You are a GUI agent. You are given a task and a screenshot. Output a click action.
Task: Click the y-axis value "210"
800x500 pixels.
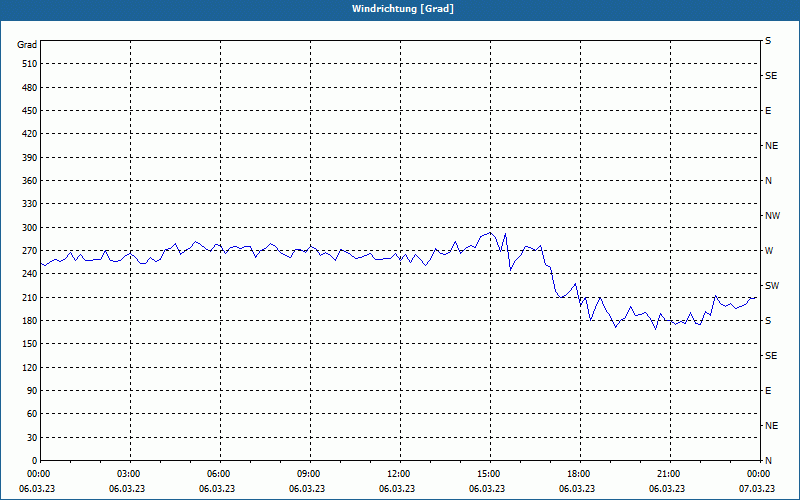[30, 297]
